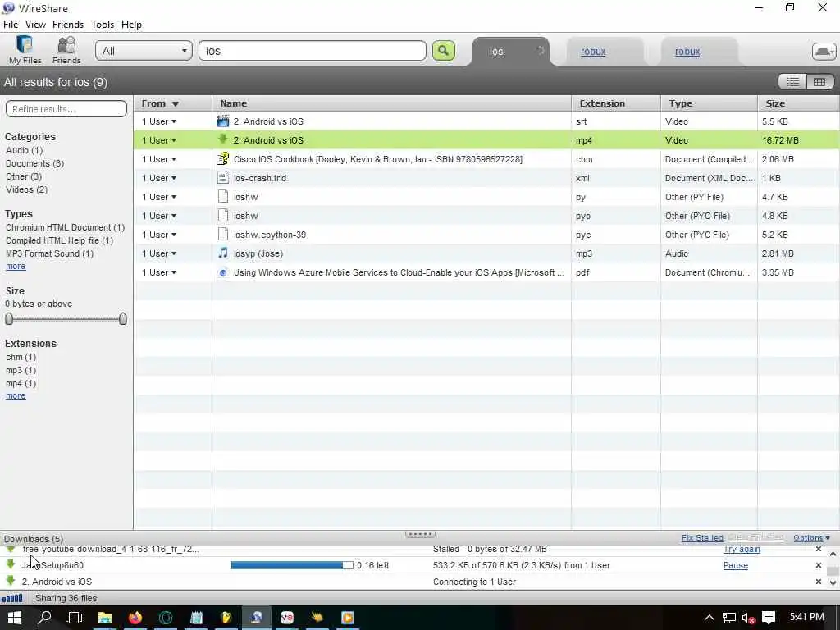The height and width of the screenshot is (630, 840).
Task: Open taskbar search icon
Action: (x=45, y=618)
